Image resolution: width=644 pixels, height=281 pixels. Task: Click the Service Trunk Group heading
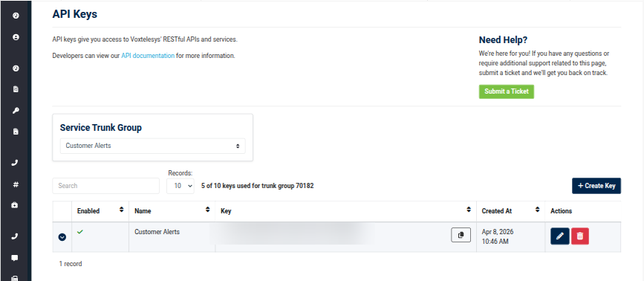[100, 128]
